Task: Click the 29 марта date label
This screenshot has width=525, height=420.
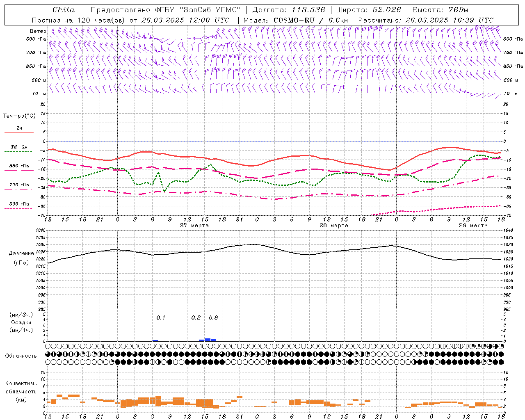Action: 473,226
